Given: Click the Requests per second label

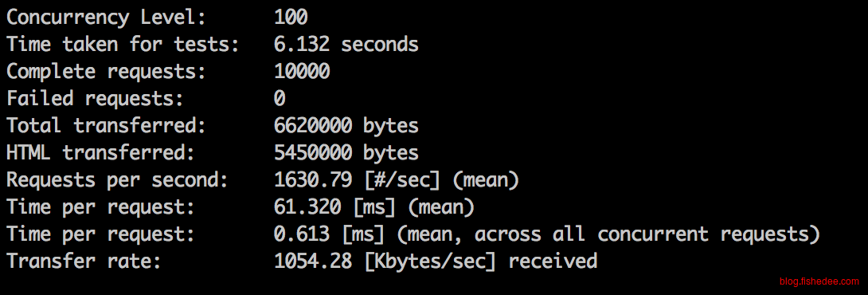Looking at the screenshot, I should (117, 181).
